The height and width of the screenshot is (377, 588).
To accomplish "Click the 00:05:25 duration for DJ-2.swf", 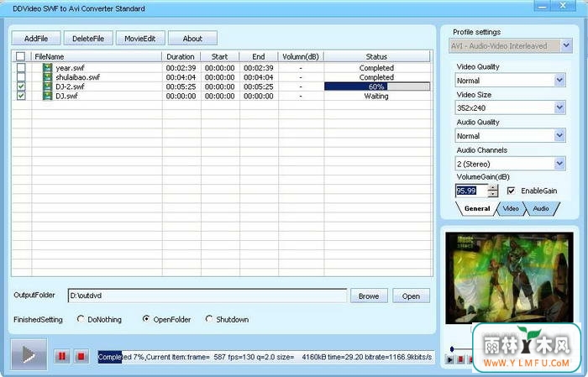I will coord(181,86).
